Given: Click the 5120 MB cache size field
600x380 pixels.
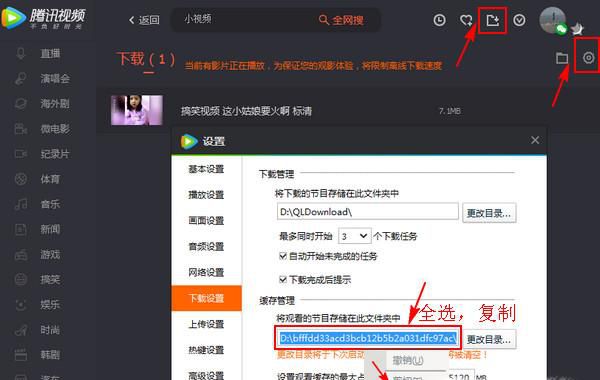Looking at the screenshot, I should [x=461, y=376].
